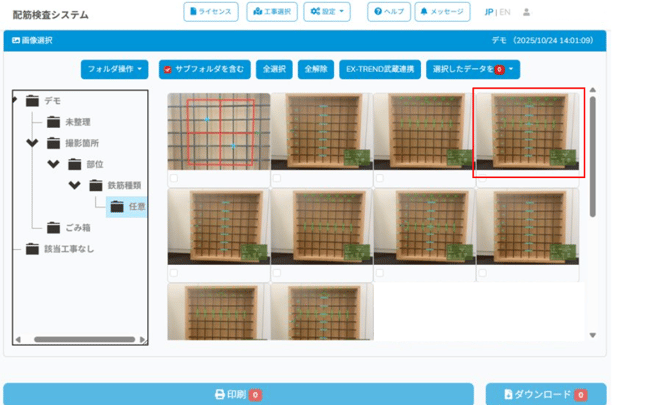Click the 全選択 select all button
The image size is (670, 405).
coord(274,70)
